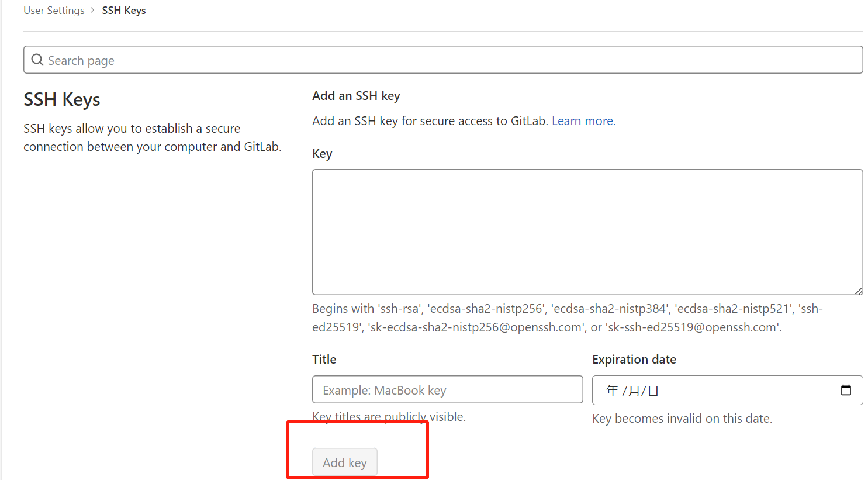The height and width of the screenshot is (480, 868).
Task: Open the calendar picker icon
Action: (846, 390)
